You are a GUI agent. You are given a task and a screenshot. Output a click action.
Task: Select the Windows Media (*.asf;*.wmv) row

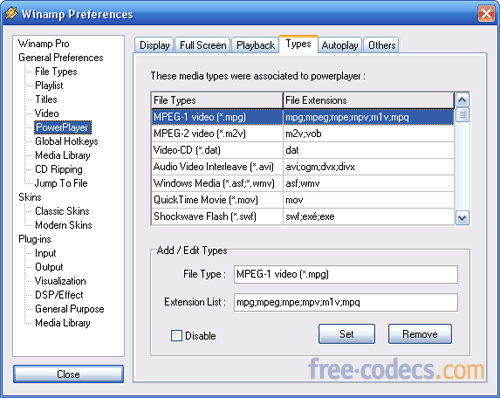pyautogui.click(x=302, y=183)
